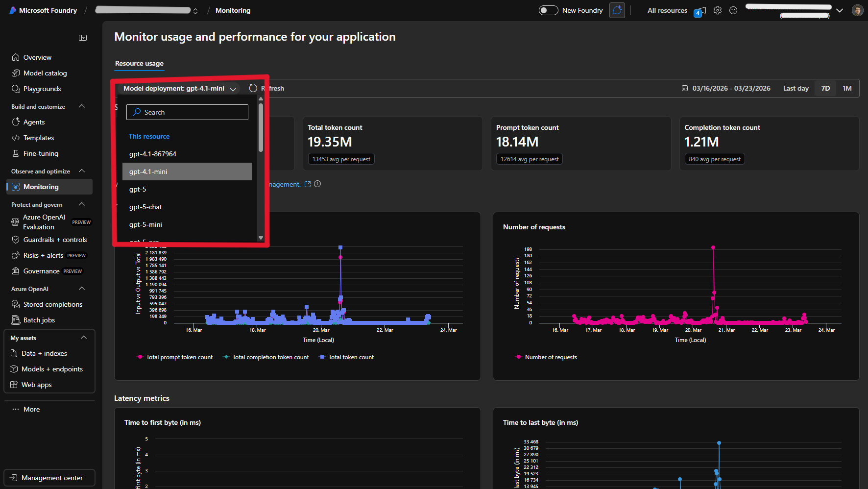The width and height of the screenshot is (868, 489).
Task: Click the All resources link
Action: click(667, 10)
